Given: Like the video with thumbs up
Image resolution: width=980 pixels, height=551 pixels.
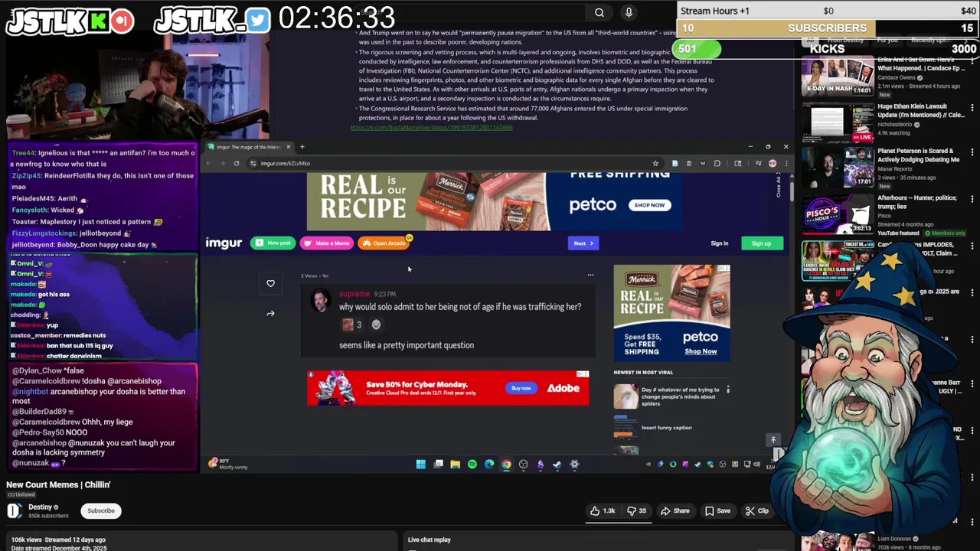Looking at the screenshot, I should (x=603, y=510).
